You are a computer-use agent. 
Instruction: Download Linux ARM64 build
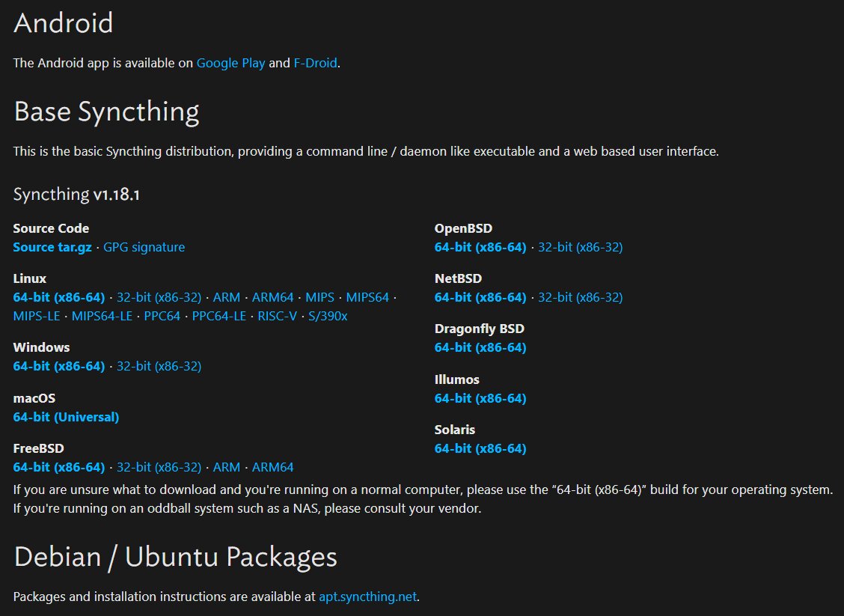pyautogui.click(x=273, y=297)
